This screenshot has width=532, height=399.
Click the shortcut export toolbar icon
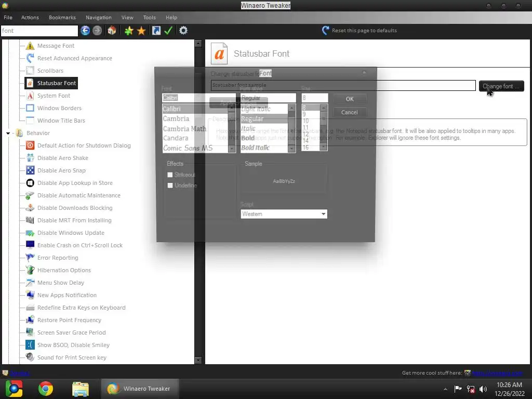pos(156,31)
